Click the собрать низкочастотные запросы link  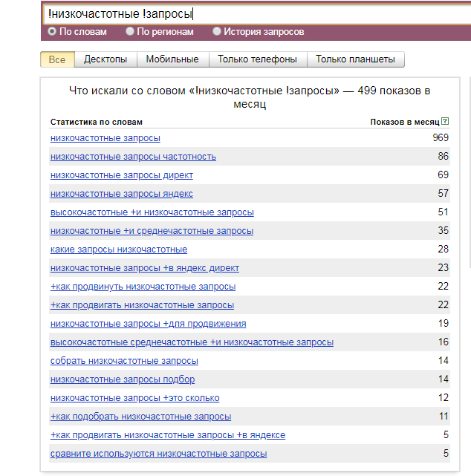pyautogui.click(x=124, y=361)
